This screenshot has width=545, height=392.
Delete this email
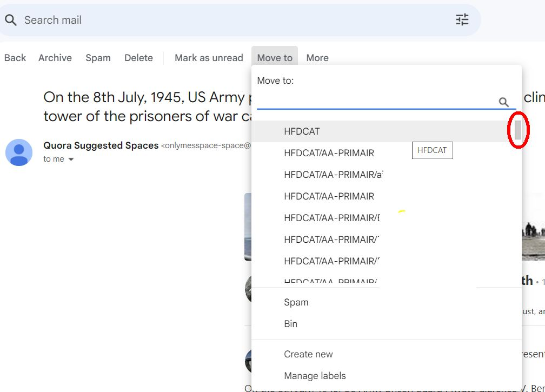(138, 58)
